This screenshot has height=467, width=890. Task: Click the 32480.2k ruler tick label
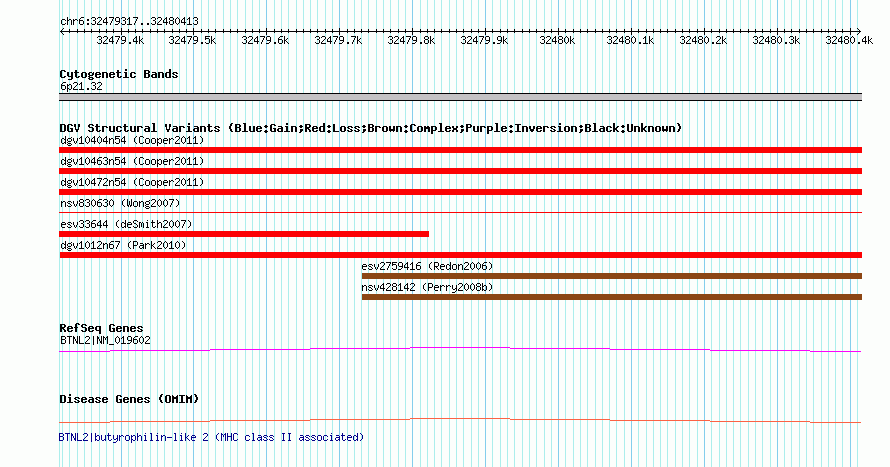point(703,40)
